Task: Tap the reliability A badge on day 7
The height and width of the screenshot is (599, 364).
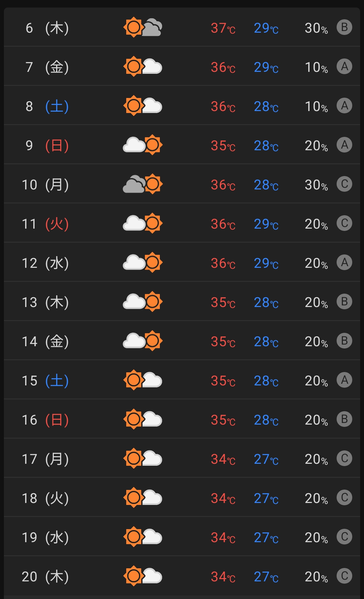Action: pyautogui.click(x=344, y=66)
